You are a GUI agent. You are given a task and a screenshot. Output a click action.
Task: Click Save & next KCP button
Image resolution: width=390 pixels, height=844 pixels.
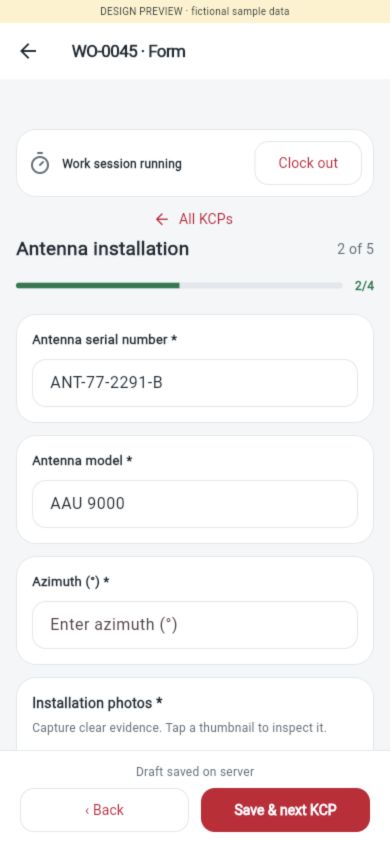(285, 810)
